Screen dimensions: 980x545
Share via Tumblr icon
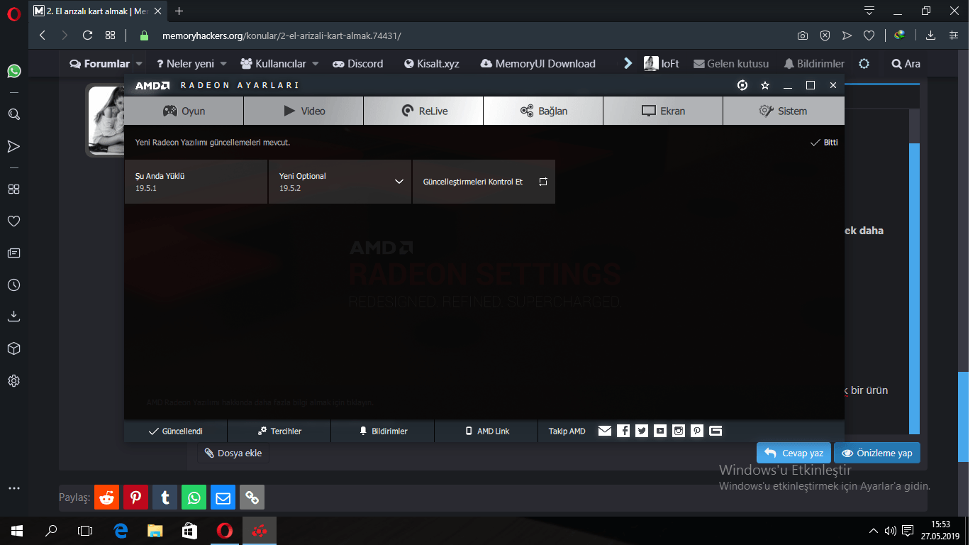[165, 497]
